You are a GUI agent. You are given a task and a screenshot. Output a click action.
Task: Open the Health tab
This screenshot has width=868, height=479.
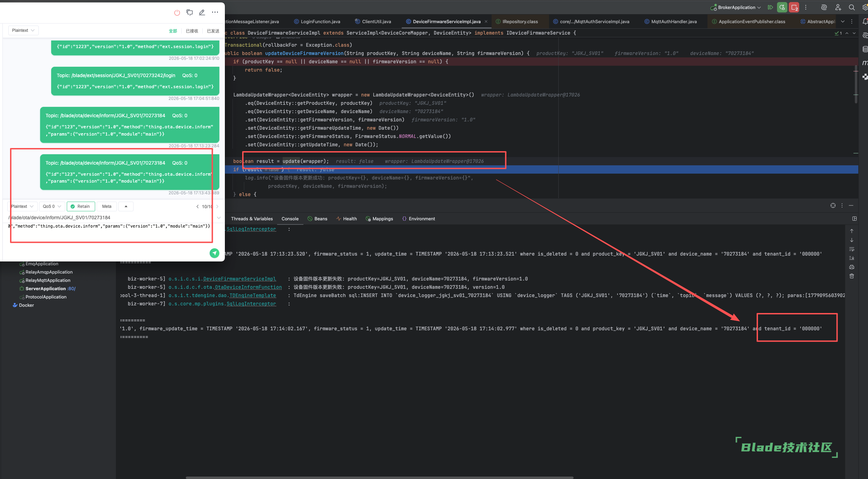click(347, 219)
